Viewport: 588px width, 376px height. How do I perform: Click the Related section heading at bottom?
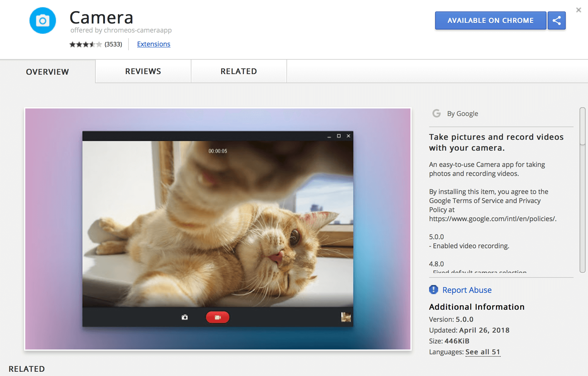pos(26,369)
